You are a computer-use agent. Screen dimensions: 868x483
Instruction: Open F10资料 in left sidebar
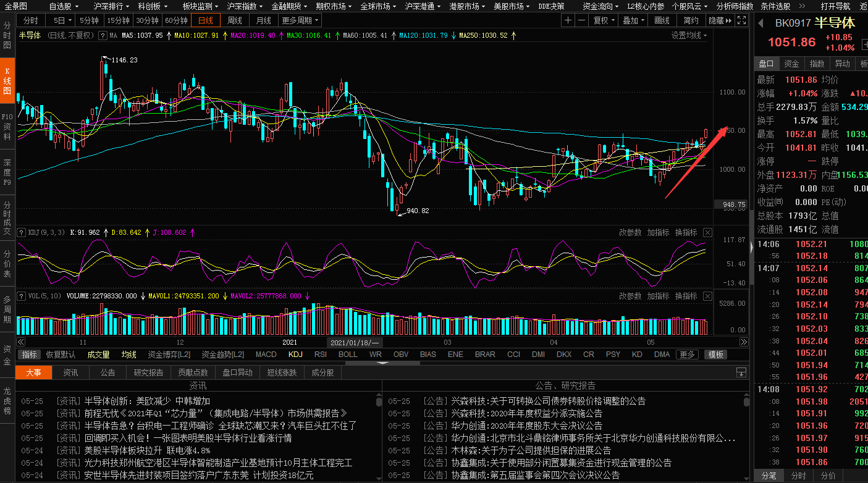click(x=7, y=126)
